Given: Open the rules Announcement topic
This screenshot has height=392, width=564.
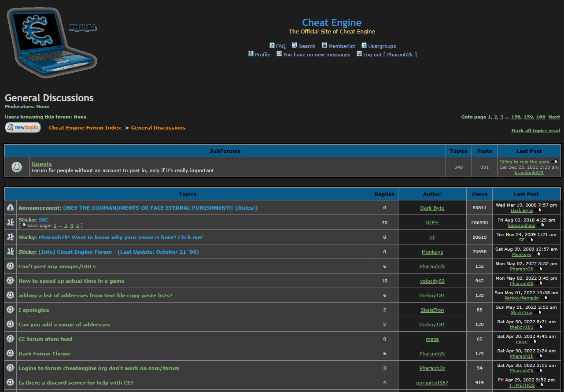Looking at the screenshot, I should (x=160, y=208).
